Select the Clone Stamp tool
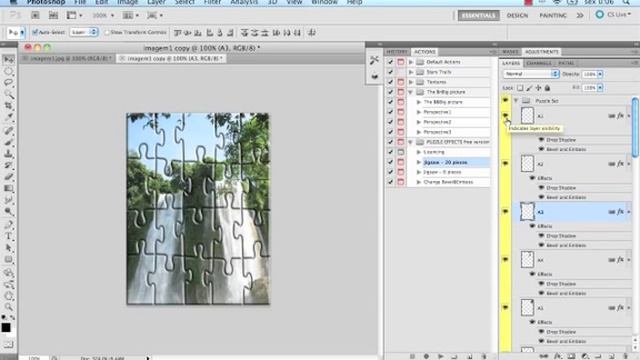 click(8, 154)
